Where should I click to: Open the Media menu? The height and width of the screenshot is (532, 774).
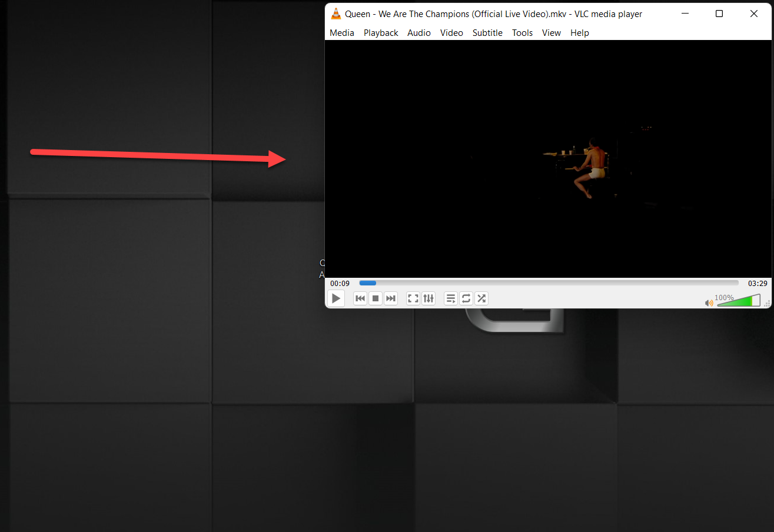coord(342,33)
